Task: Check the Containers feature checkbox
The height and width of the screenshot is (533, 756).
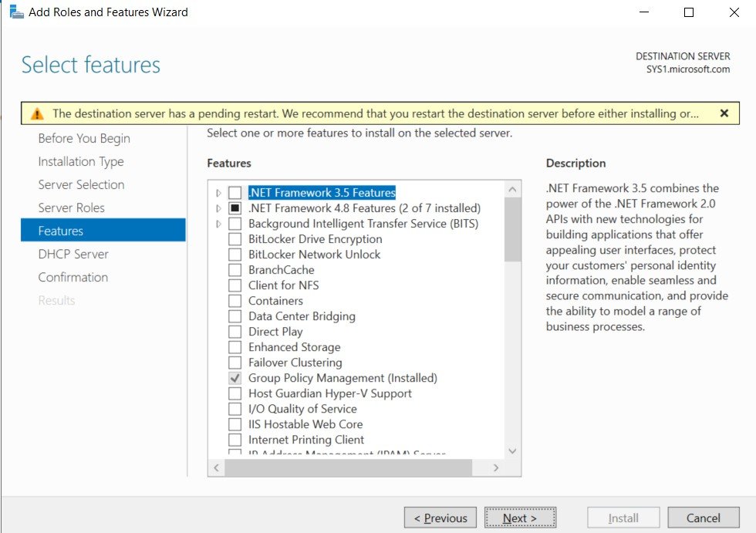Action: point(235,301)
